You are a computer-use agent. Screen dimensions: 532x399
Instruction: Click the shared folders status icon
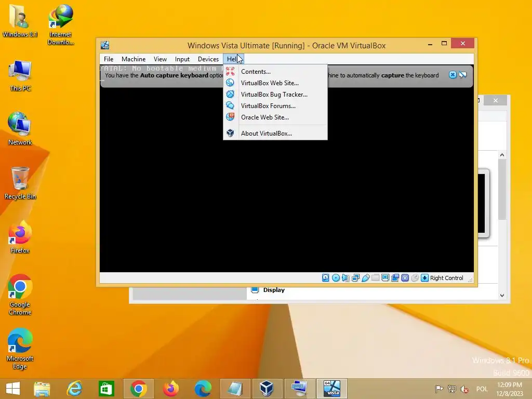click(x=375, y=278)
